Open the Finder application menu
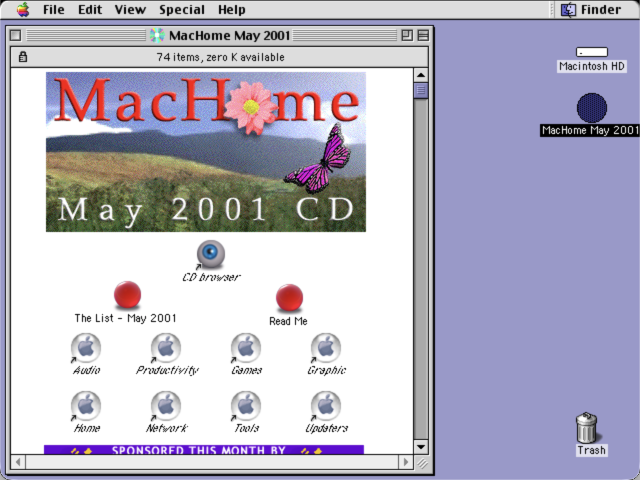Viewport: 640px width, 480px height. pyautogui.click(x=591, y=9)
